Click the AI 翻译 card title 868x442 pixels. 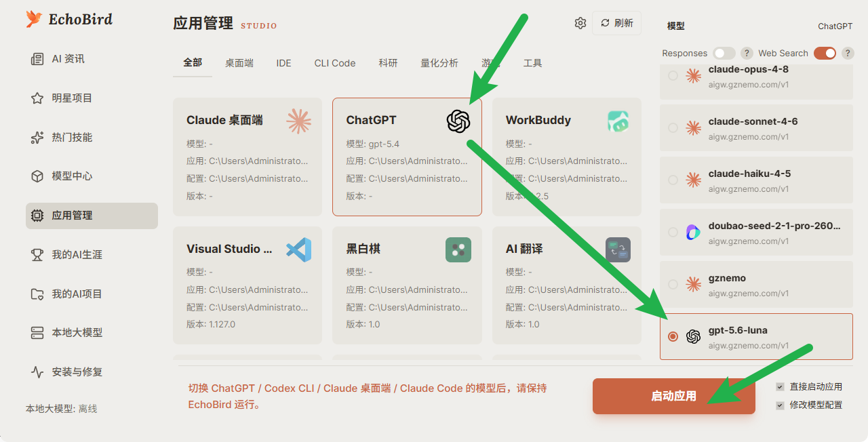point(524,249)
